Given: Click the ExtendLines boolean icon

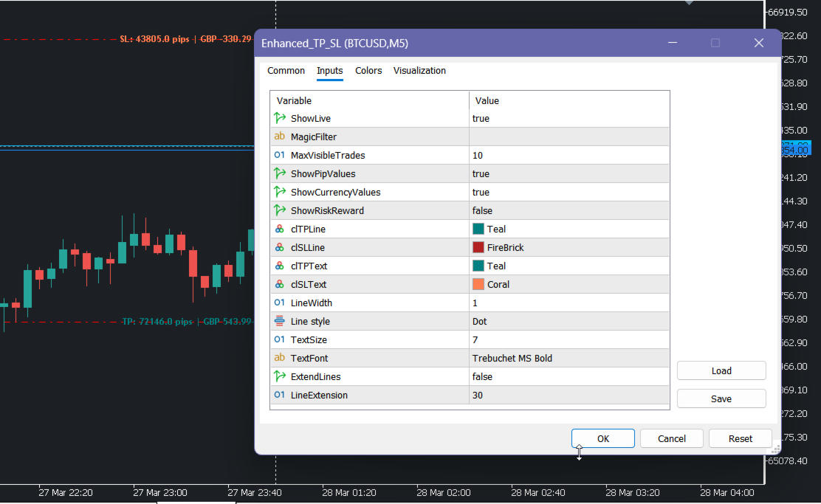Looking at the screenshot, I should pos(280,376).
